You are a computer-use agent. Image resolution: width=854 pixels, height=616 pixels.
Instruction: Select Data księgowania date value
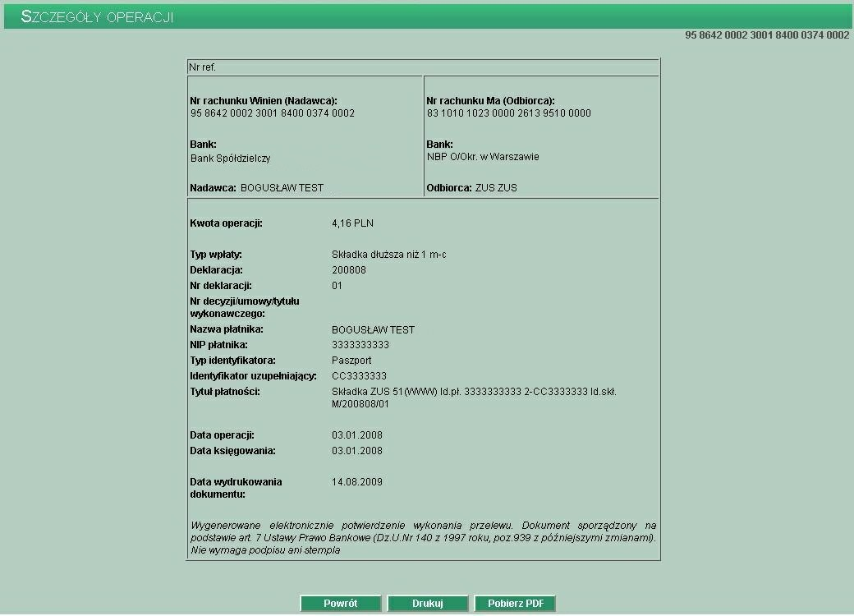point(356,451)
